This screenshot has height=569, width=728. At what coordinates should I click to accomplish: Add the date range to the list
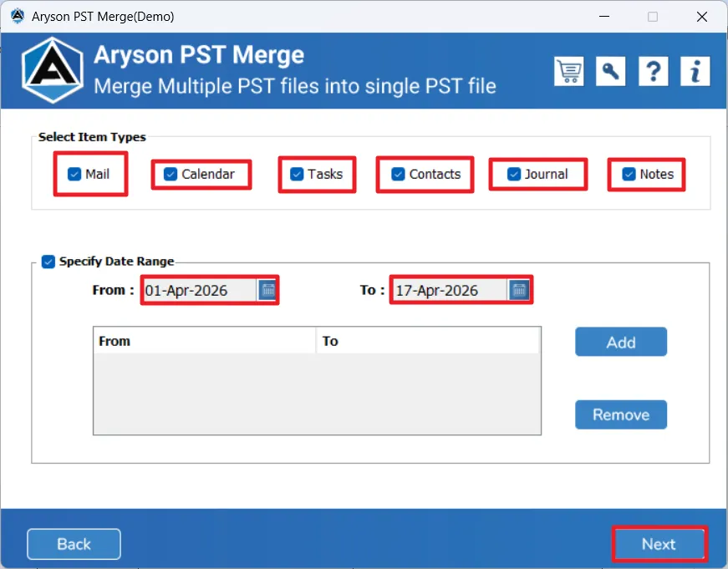pos(621,342)
